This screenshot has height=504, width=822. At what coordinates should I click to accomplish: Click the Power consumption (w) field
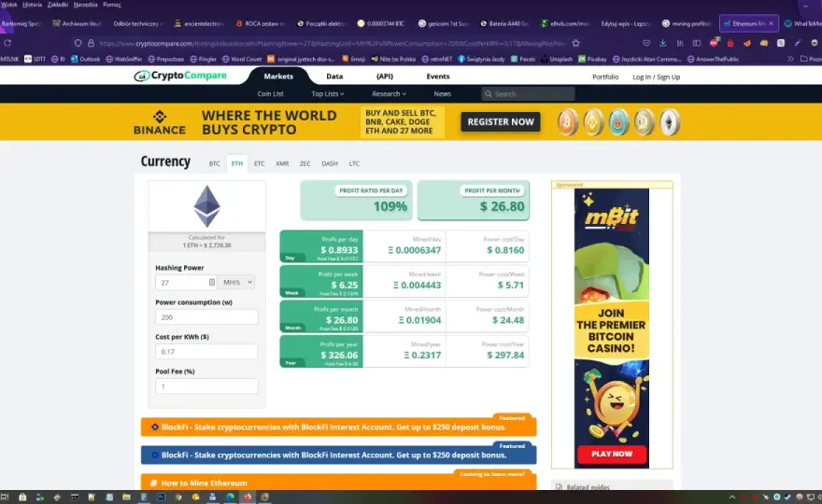pyautogui.click(x=206, y=317)
